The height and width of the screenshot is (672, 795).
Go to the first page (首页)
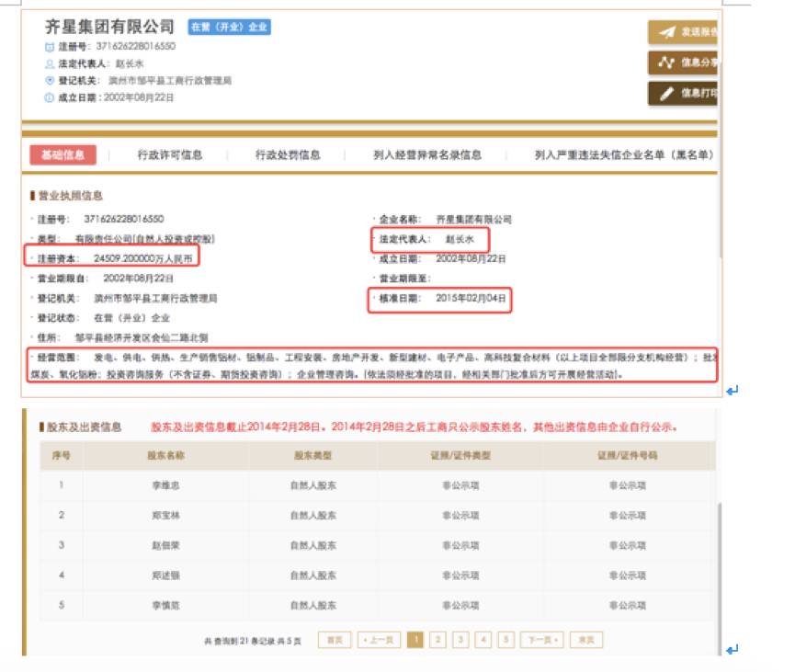coord(335,640)
